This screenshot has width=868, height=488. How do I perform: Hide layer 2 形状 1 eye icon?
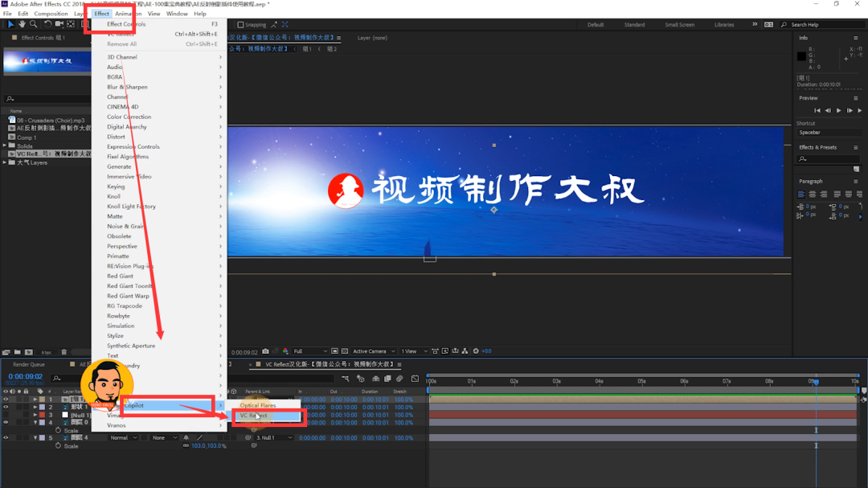tap(6, 407)
